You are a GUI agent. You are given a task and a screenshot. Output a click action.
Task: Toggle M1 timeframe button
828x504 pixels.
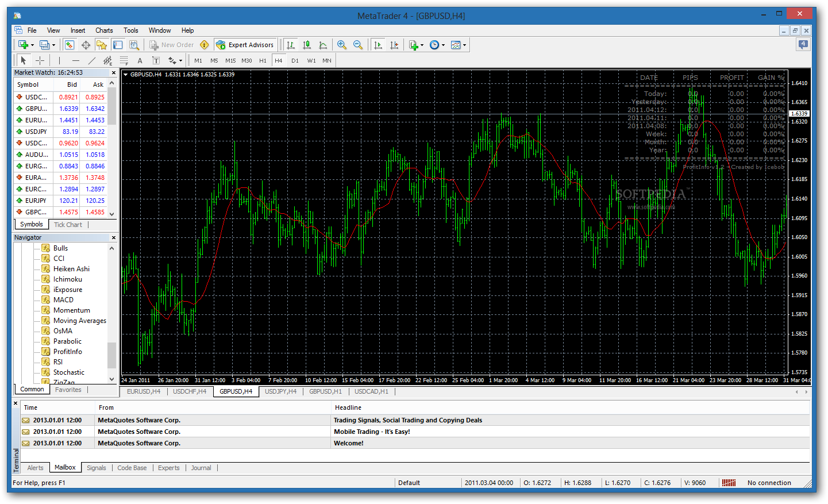pyautogui.click(x=198, y=60)
